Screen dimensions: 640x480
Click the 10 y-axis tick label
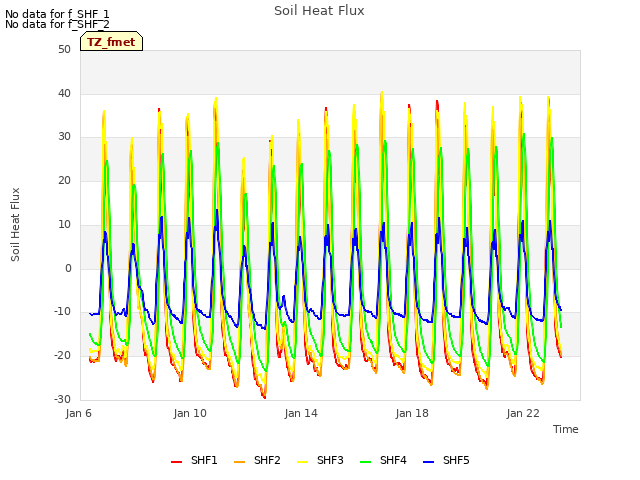click(64, 224)
